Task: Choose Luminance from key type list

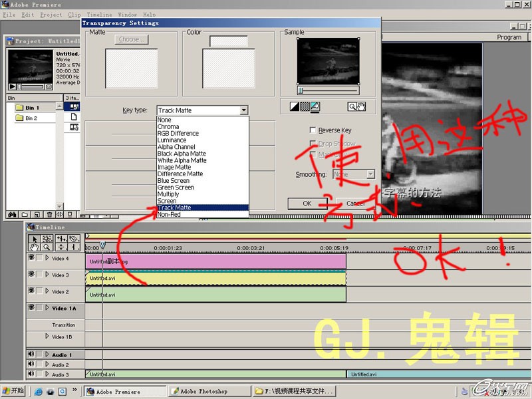Action: (x=203, y=140)
